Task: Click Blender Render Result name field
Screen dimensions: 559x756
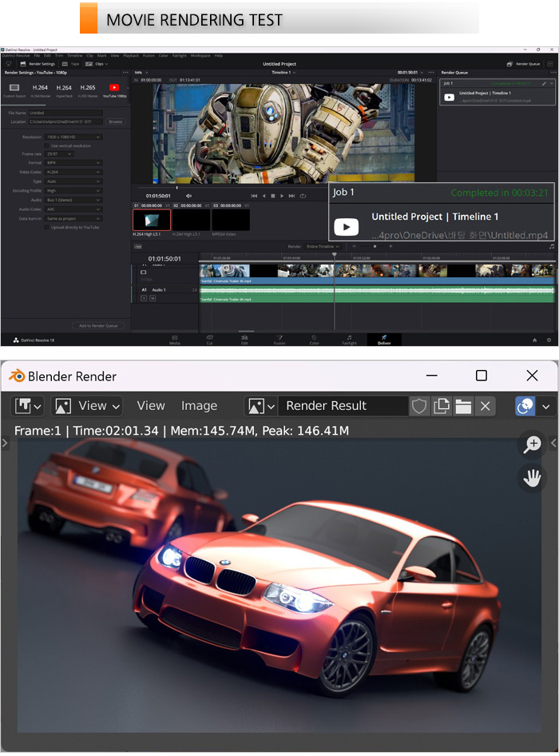Action: point(344,406)
